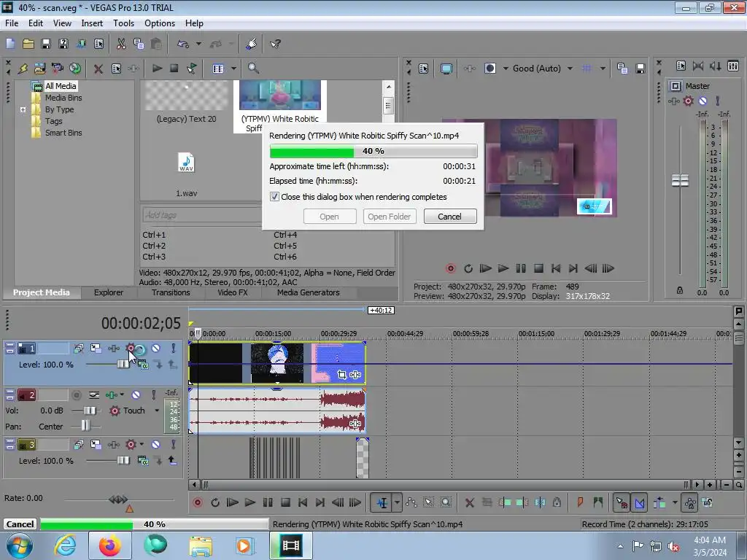Click the Split screen view icon in preview
The width and height of the screenshot is (747, 560).
click(489, 69)
